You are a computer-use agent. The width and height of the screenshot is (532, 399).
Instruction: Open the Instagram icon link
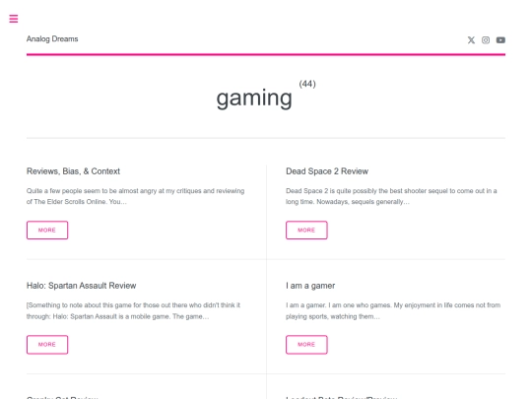click(x=486, y=40)
